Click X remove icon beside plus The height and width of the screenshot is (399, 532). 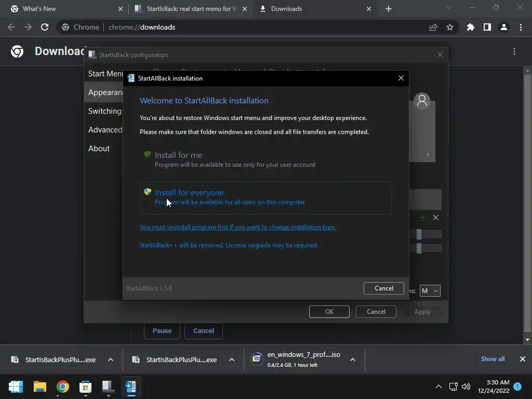[x=436, y=218]
